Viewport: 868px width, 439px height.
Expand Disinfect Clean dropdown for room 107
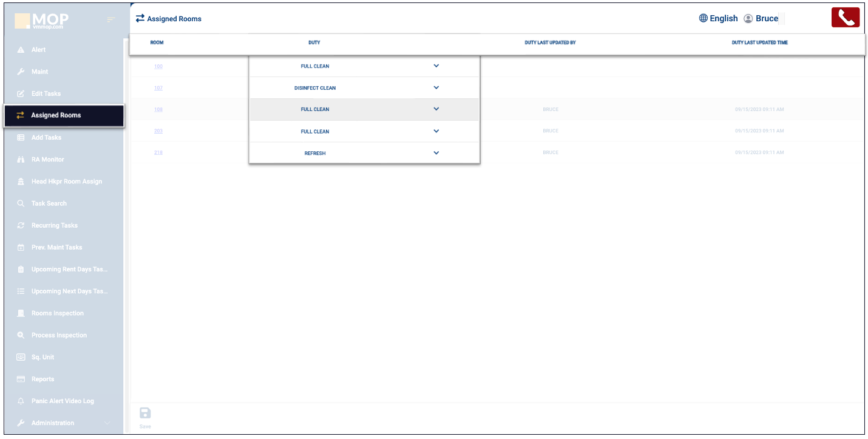point(436,88)
